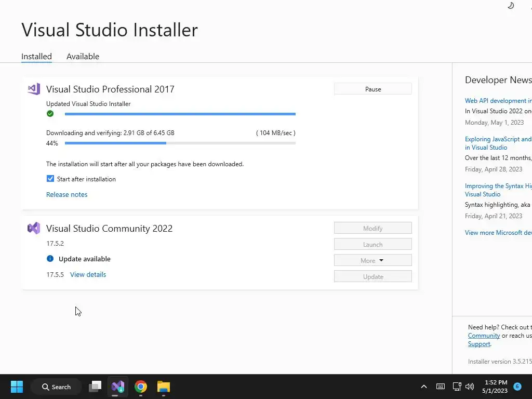The width and height of the screenshot is (532, 399).
Task: Click Launch for Visual Studio Community 2022
Action: 373,244
